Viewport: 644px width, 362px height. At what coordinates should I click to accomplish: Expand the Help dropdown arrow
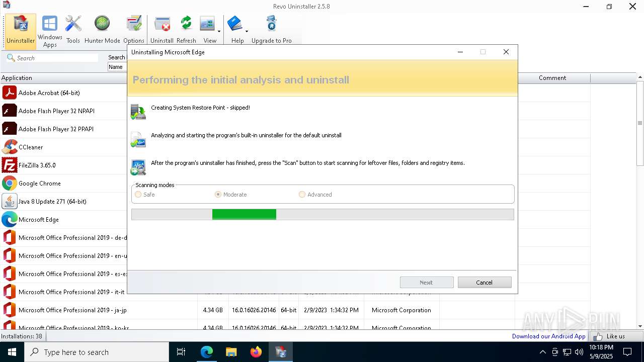247,32
